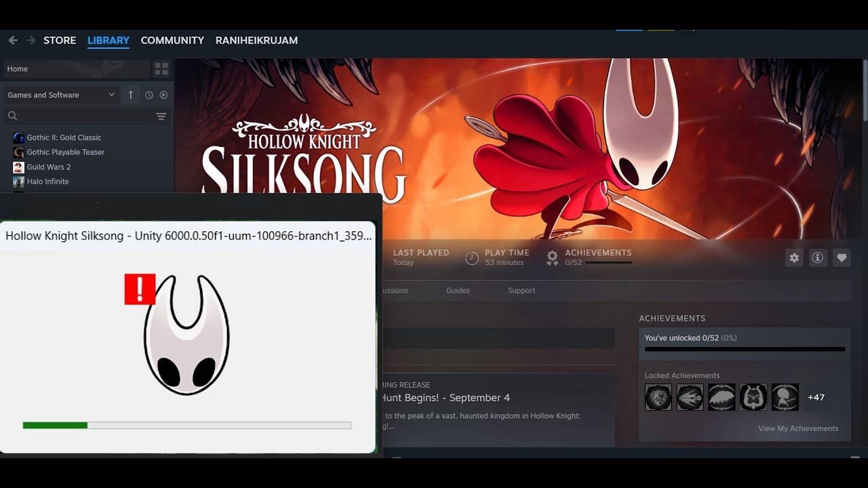This screenshot has height=488, width=868.
Task: Click the Unity window title bar text
Action: point(189,236)
